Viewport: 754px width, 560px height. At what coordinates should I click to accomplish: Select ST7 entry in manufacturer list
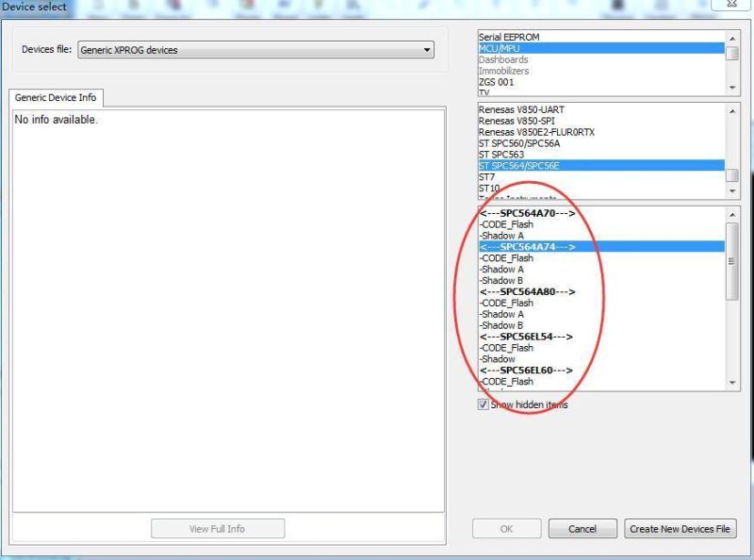601,177
